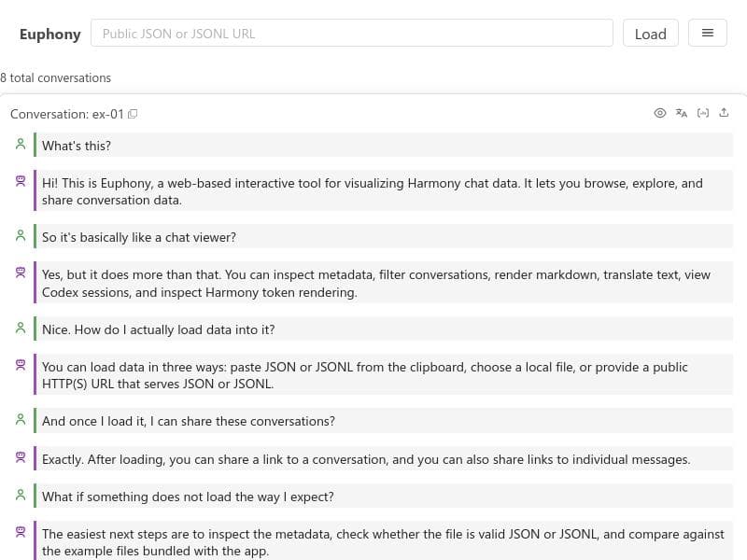Click the translate icon in conversation header
747x560 pixels.
(x=682, y=113)
